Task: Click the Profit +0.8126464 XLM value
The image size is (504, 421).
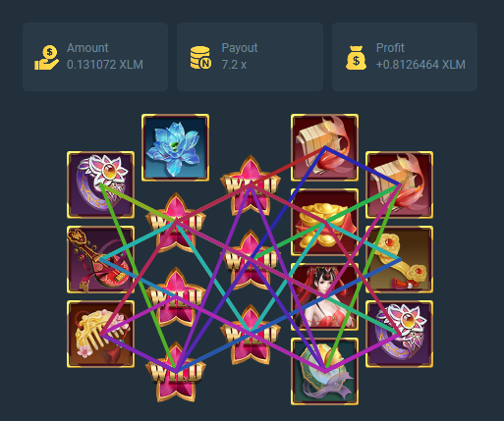Action: pos(420,65)
